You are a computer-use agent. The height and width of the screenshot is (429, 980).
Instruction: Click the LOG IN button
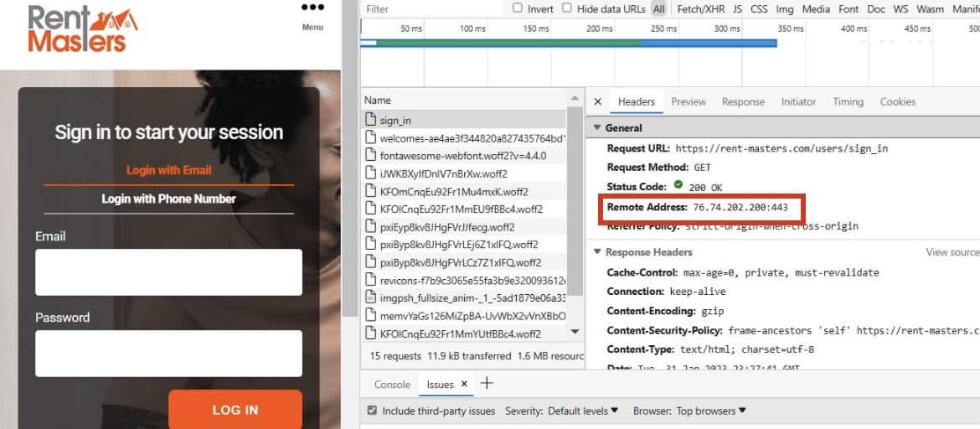click(x=235, y=410)
